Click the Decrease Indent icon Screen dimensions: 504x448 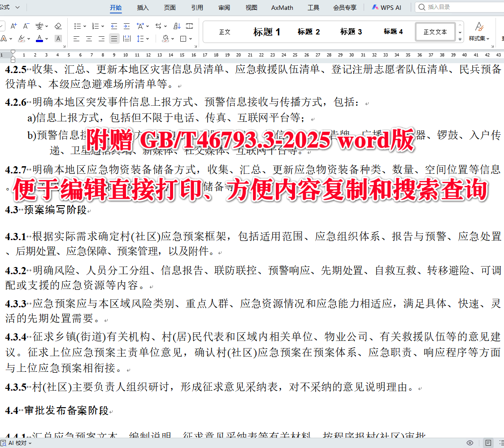114,26
